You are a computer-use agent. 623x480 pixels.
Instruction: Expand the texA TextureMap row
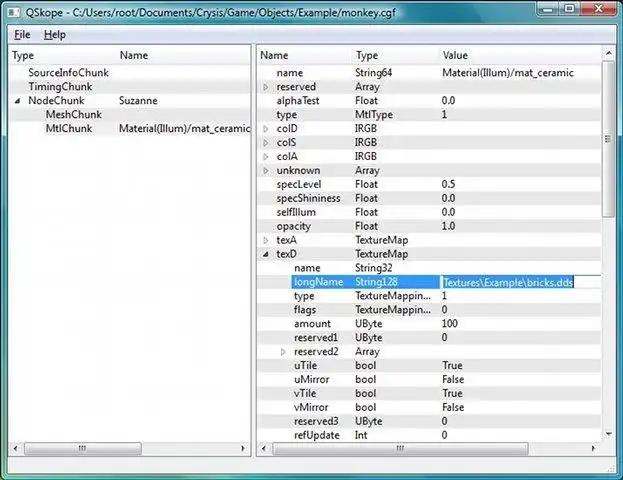(266, 240)
